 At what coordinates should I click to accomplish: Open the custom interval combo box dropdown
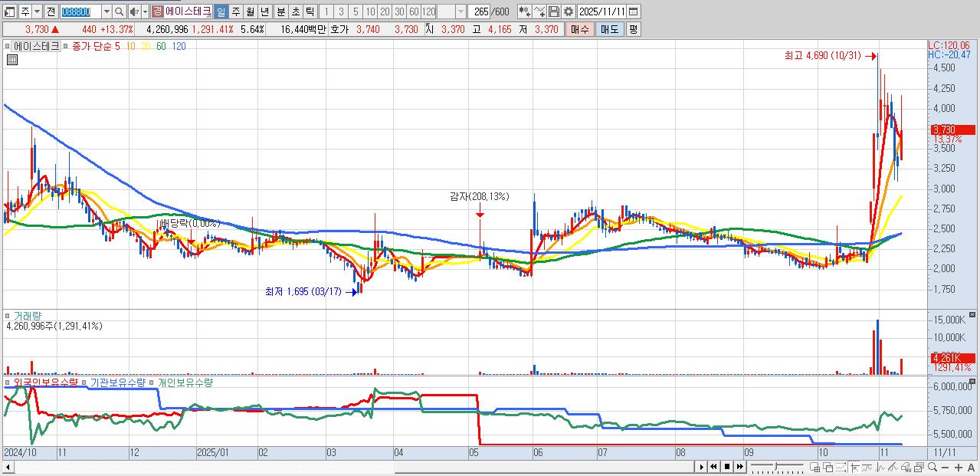pyautogui.click(x=460, y=11)
